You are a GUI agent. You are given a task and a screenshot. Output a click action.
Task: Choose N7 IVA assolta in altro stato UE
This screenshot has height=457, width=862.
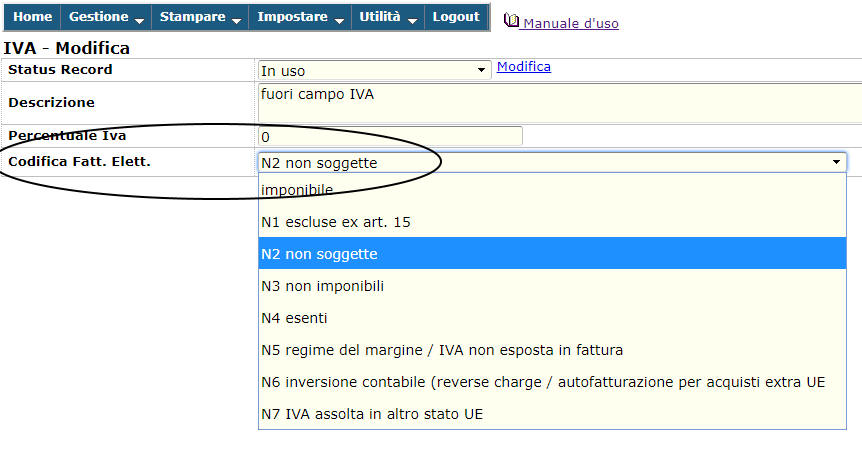372,414
